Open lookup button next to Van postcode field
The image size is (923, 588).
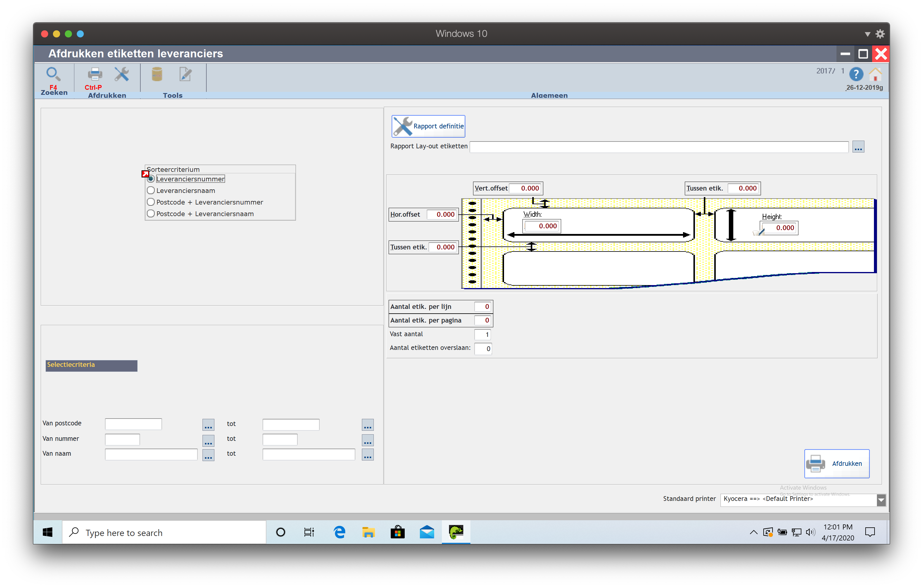click(x=208, y=425)
